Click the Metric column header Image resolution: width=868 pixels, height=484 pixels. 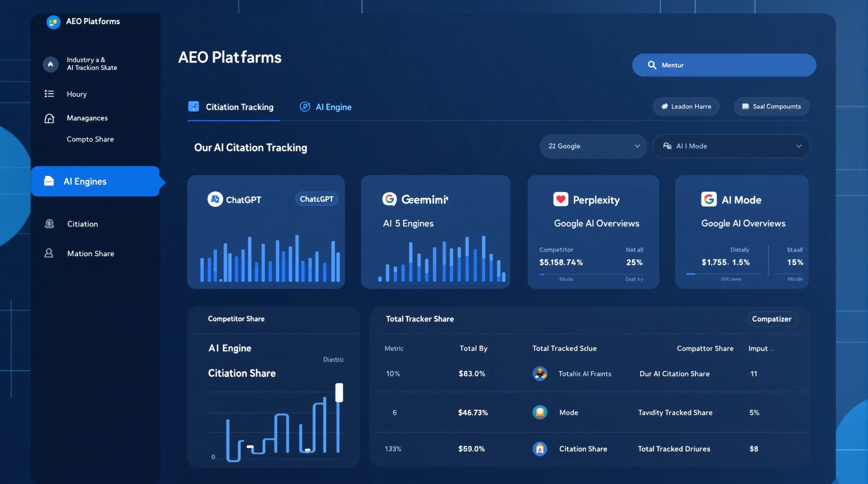pyautogui.click(x=394, y=349)
